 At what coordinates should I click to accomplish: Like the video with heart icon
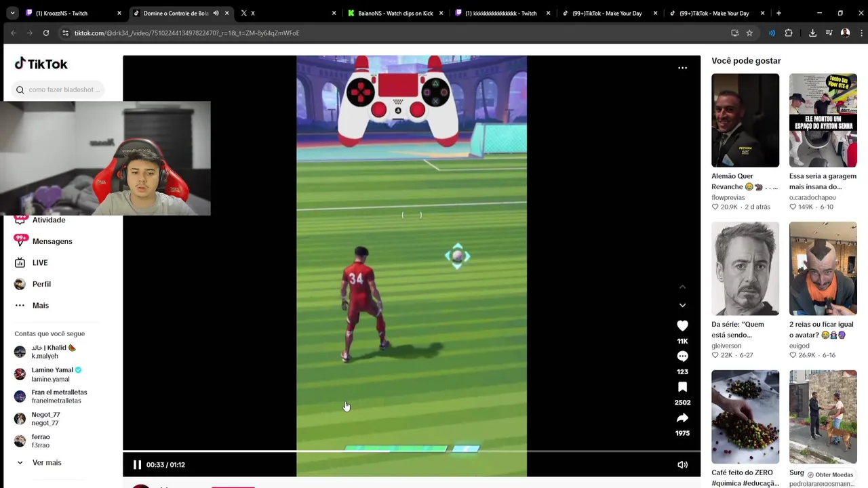(682, 325)
